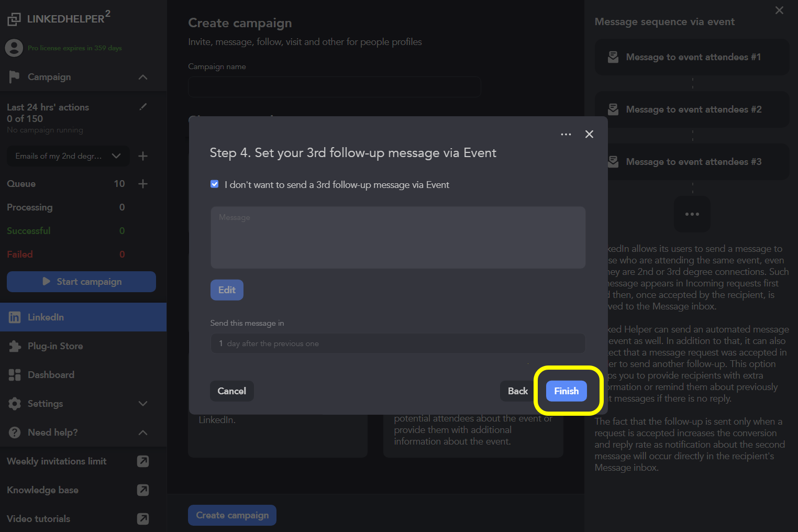The height and width of the screenshot is (532, 798).
Task: Expand the Settings chevron
Action: (x=143, y=404)
